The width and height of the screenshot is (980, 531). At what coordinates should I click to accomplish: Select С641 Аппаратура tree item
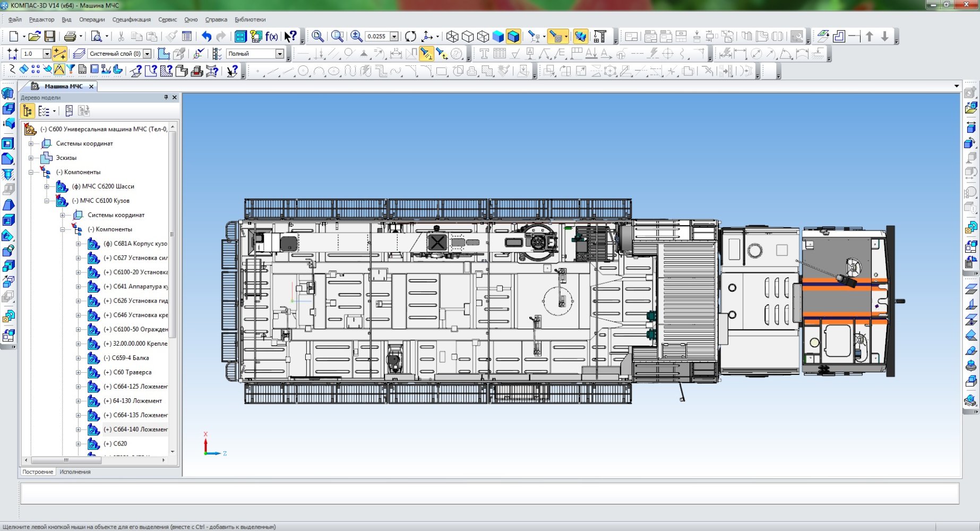pos(135,286)
